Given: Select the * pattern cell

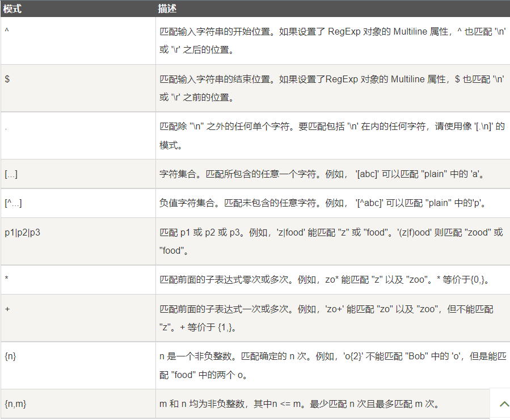Looking at the screenshot, I should tap(78, 280).
